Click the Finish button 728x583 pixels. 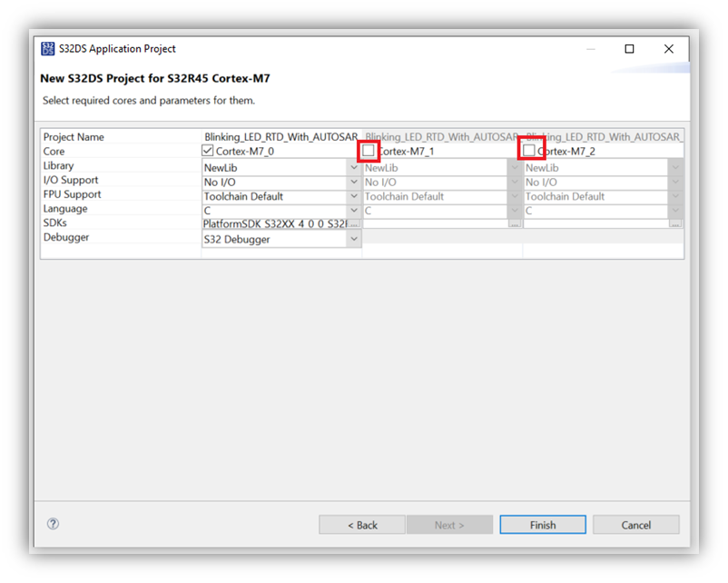(x=542, y=524)
